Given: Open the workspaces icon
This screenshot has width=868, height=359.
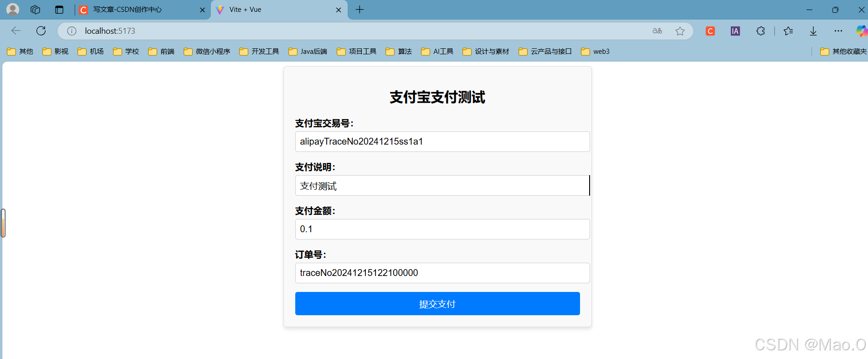Looking at the screenshot, I should click(x=36, y=10).
